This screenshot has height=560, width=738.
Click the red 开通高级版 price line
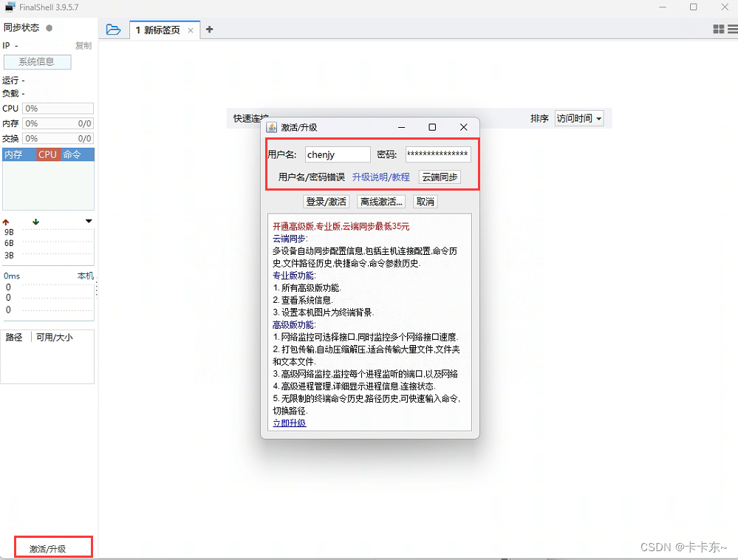coord(341,227)
